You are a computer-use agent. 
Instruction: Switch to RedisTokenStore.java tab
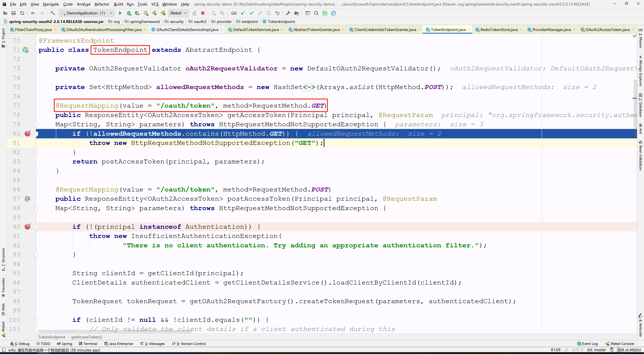coord(499,30)
